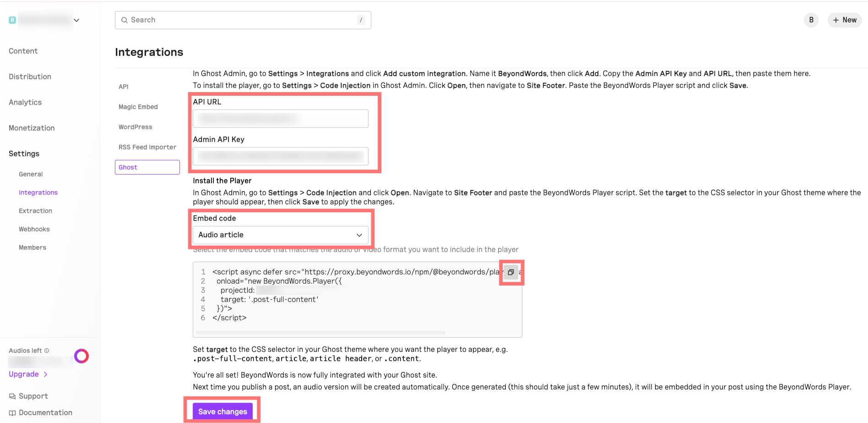The width and height of the screenshot is (868, 423).
Task: Open the Distribution section
Action: [x=30, y=77]
